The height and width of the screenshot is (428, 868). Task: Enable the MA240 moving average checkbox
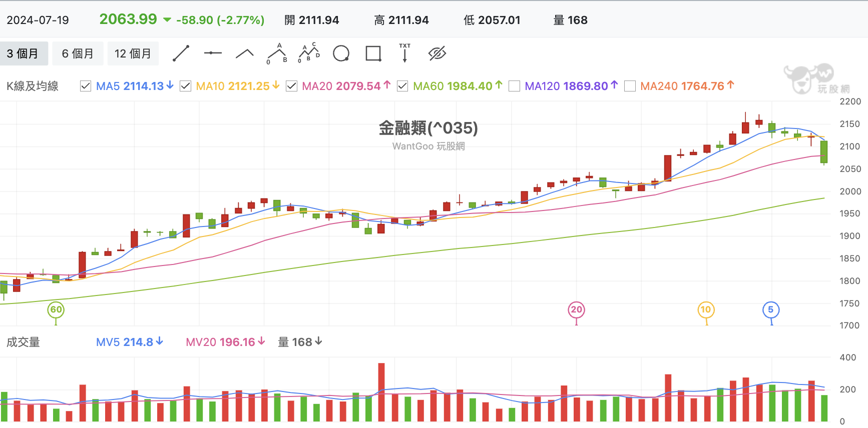(x=630, y=86)
